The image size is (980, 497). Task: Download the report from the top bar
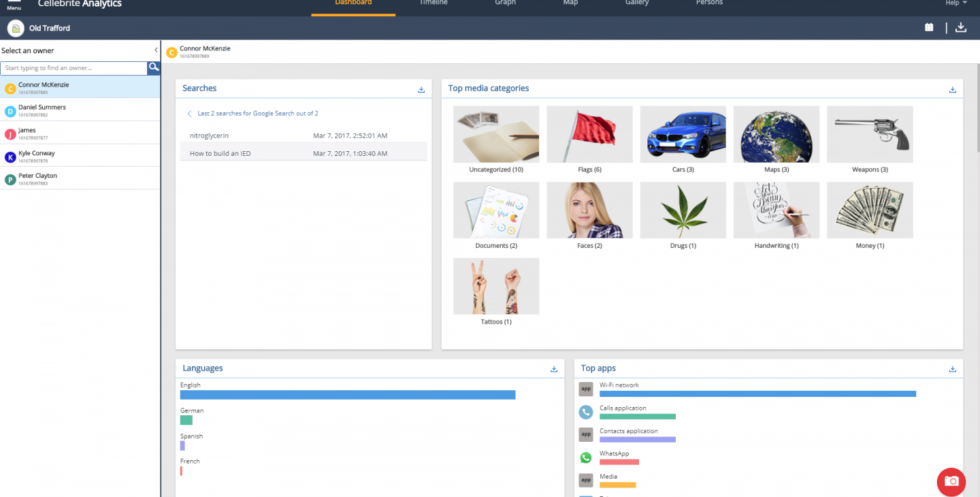tap(960, 28)
